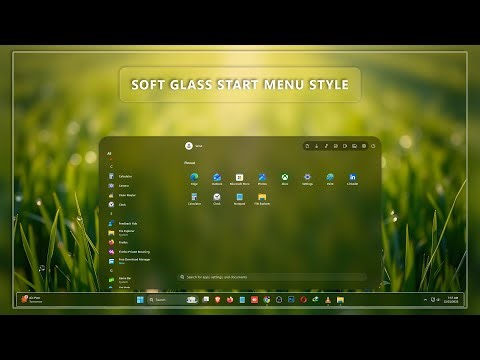Open Game Bar in All apps list
This screenshot has width=480, height=360.
pos(120,280)
